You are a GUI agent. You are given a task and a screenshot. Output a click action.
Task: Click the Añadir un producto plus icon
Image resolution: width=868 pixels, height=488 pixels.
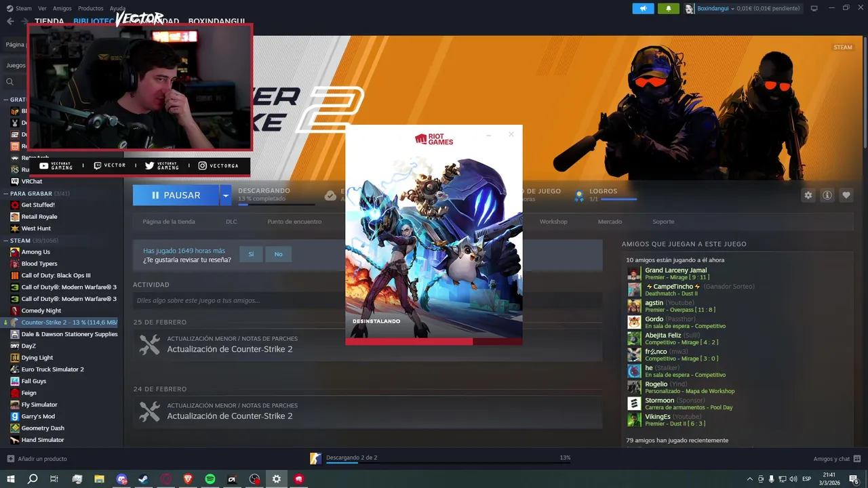(10, 459)
